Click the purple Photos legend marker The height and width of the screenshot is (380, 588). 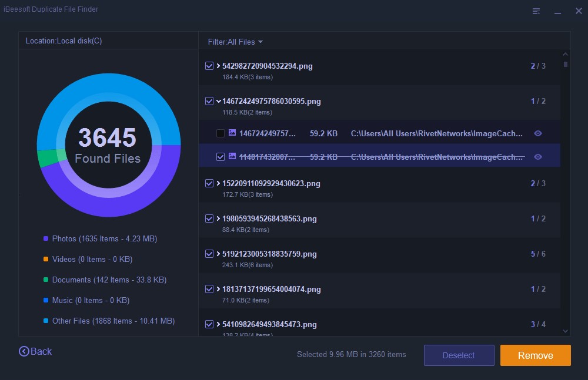45,238
